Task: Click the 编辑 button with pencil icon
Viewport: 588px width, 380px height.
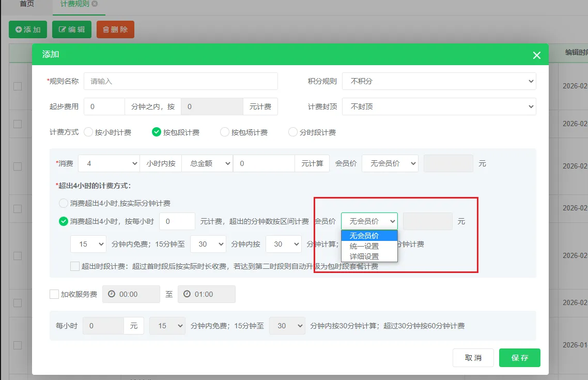Action: tap(72, 29)
